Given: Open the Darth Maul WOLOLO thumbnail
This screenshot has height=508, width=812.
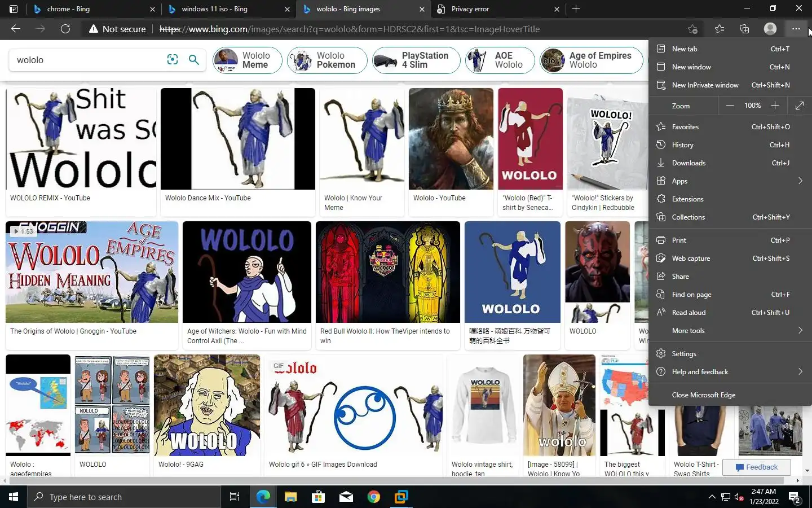Looking at the screenshot, I should (x=597, y=272).
